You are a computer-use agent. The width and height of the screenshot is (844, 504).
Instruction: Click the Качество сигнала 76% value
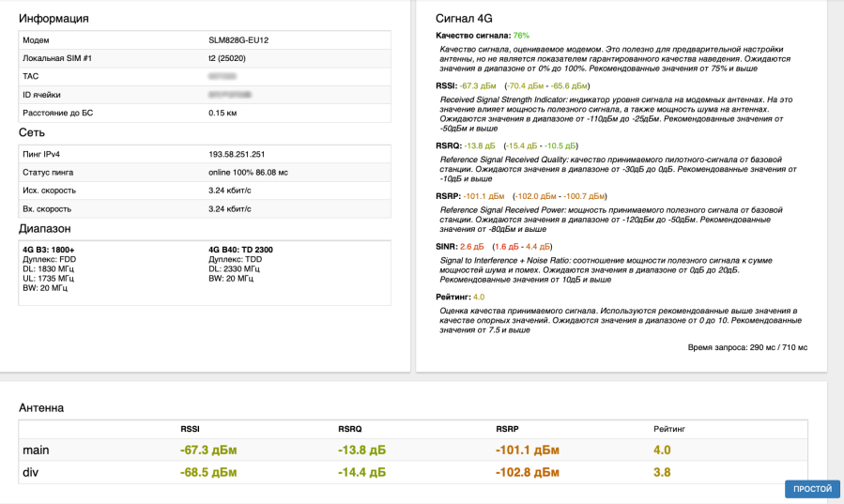pyautogui.click(x=521, y=35)
